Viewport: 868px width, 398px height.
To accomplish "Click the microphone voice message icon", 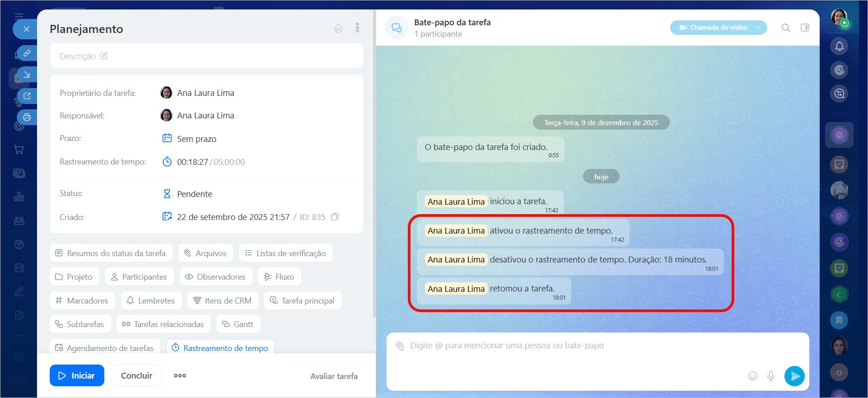I will coord(771,376).
